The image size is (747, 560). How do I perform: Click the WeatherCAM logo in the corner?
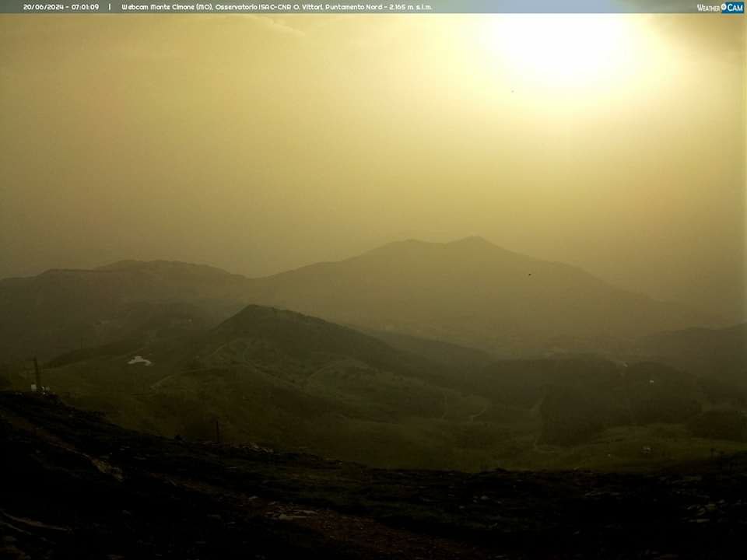point(720,7)
